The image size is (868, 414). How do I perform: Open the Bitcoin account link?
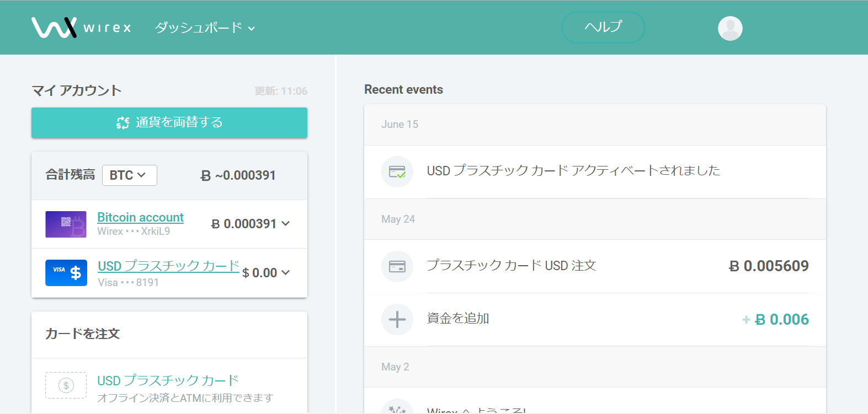tap(140, 218)
